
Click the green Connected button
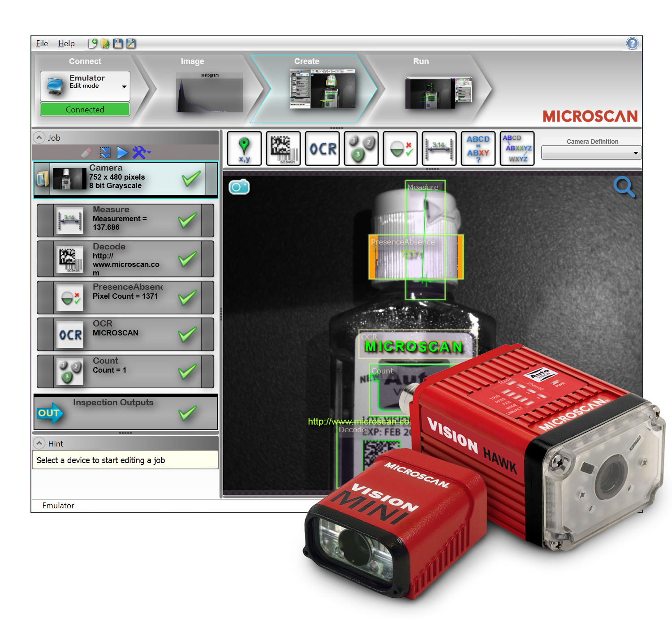point(85,109)
